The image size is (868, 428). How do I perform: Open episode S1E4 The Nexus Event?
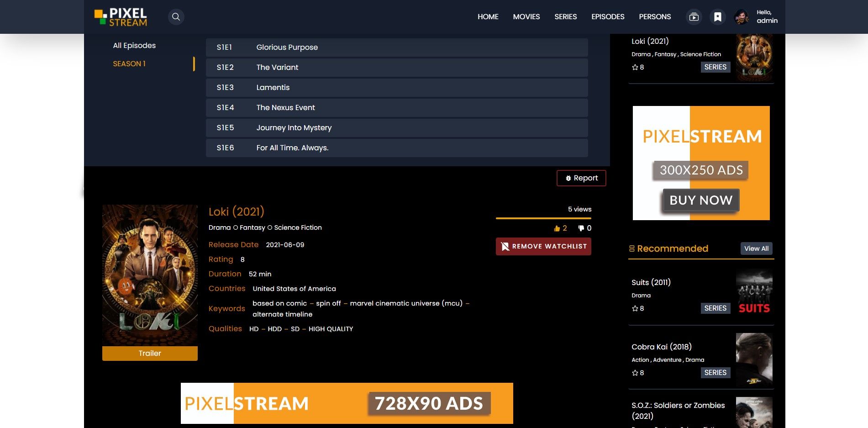coord(397,107)
